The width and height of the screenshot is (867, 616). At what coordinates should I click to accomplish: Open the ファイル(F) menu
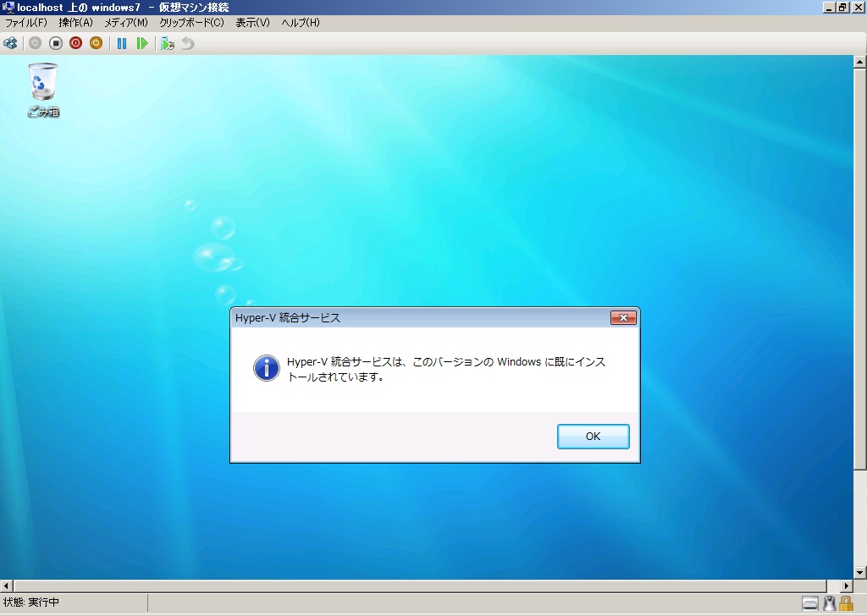(26, 23)
